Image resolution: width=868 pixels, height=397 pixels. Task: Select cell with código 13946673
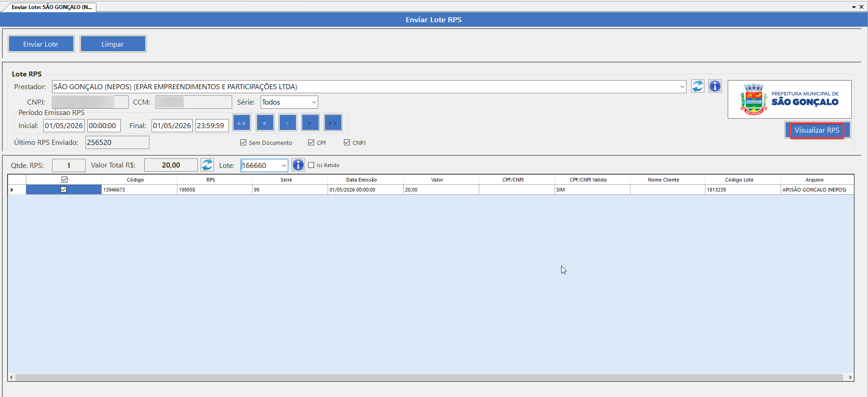[139, 190]
